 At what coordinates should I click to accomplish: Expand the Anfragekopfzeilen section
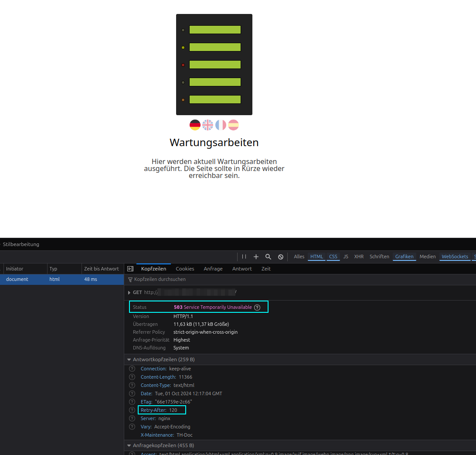tap(129, 445)
